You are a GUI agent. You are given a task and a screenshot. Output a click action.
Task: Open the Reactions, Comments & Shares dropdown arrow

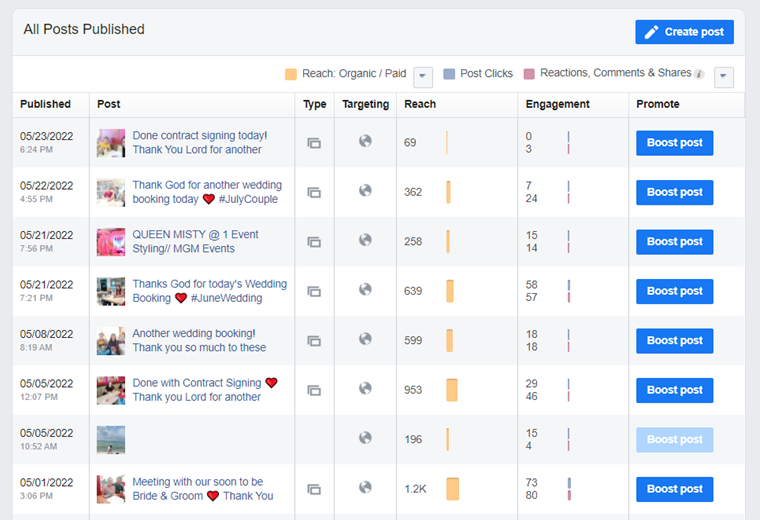pyautogui.click(x=724, y=76)
